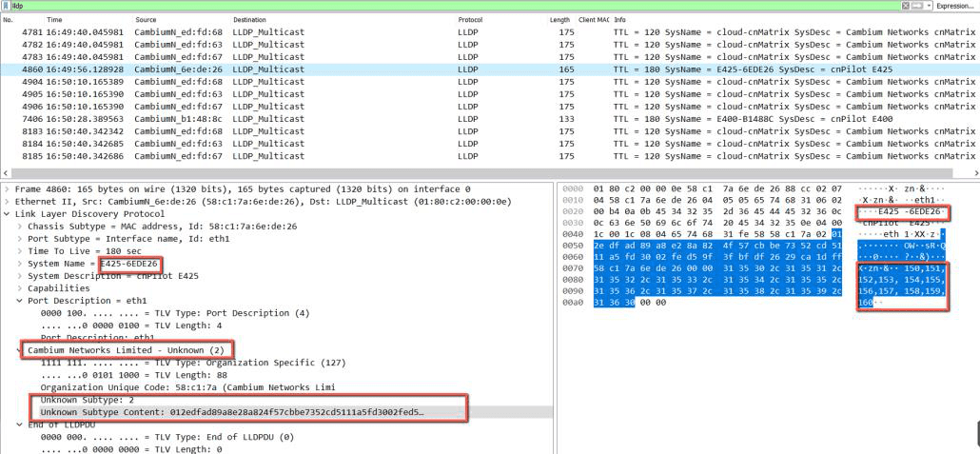Click hex row offset 0000 in bytes pane
Screen dimensions: 980x454
click(x=573, y=188)
